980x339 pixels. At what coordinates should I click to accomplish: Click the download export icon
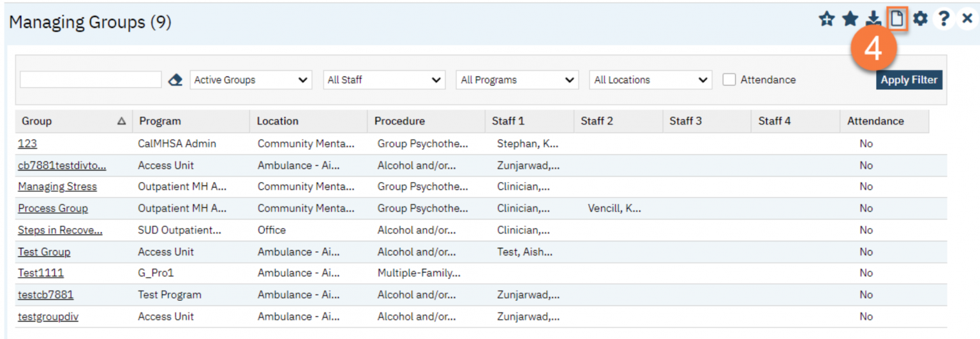point(873,20)
